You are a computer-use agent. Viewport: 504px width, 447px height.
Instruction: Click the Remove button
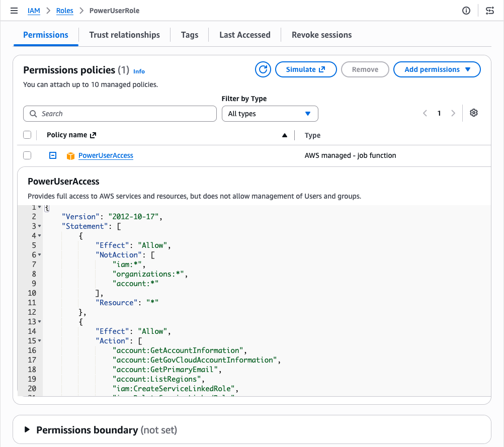tap(365, 69)
